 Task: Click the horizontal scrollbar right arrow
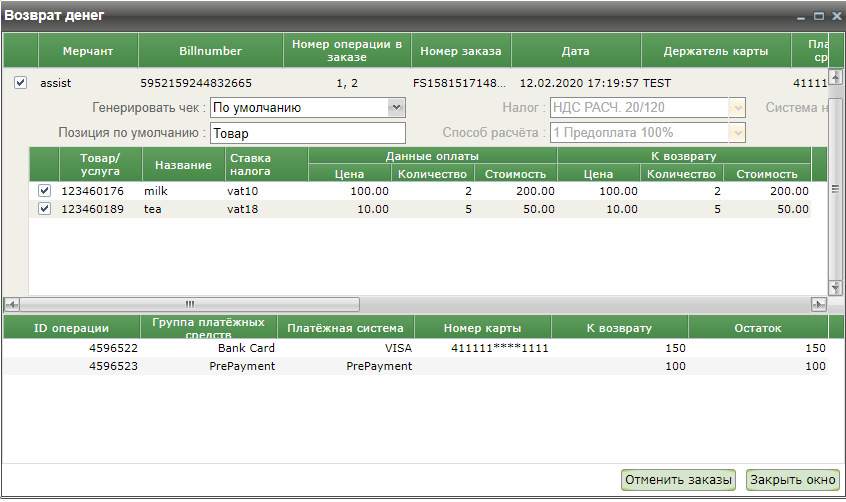click(818, 304)
